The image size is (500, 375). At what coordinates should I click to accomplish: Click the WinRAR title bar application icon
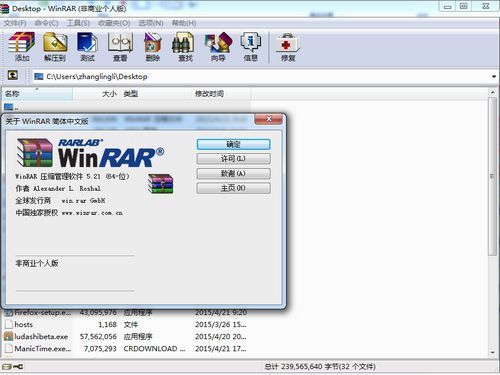click(x=4, y=8)
